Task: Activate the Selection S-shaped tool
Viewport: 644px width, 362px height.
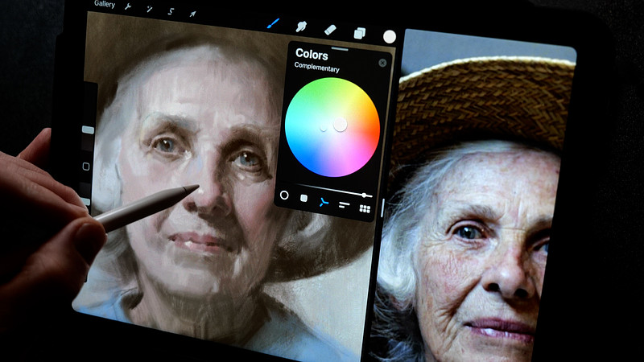Action: click(x=171, y=11)
